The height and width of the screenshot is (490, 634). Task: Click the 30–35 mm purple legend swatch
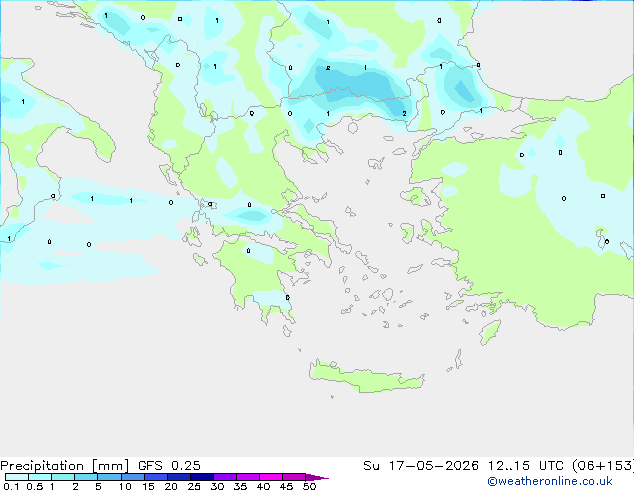225,477
